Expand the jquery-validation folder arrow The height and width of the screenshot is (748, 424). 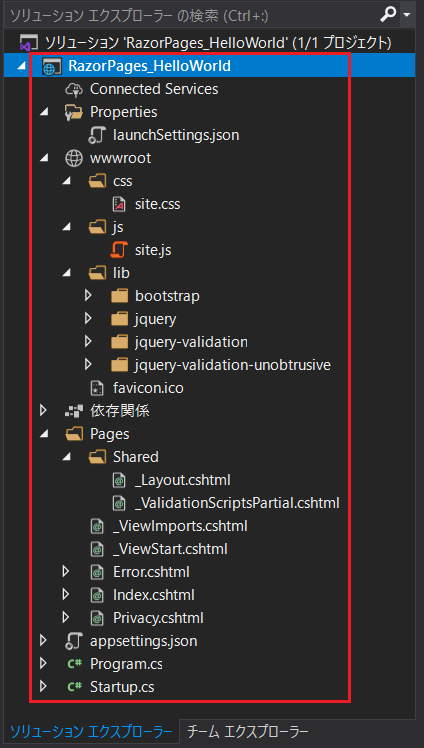pyautogui.click(x=88, y=342)
